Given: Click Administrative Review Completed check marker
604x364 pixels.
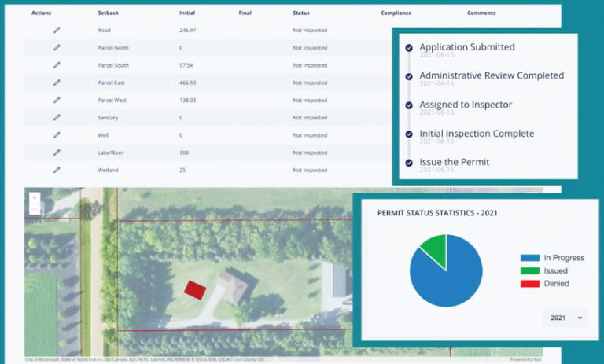Looking at the screenshot, I should pos(409,76).
